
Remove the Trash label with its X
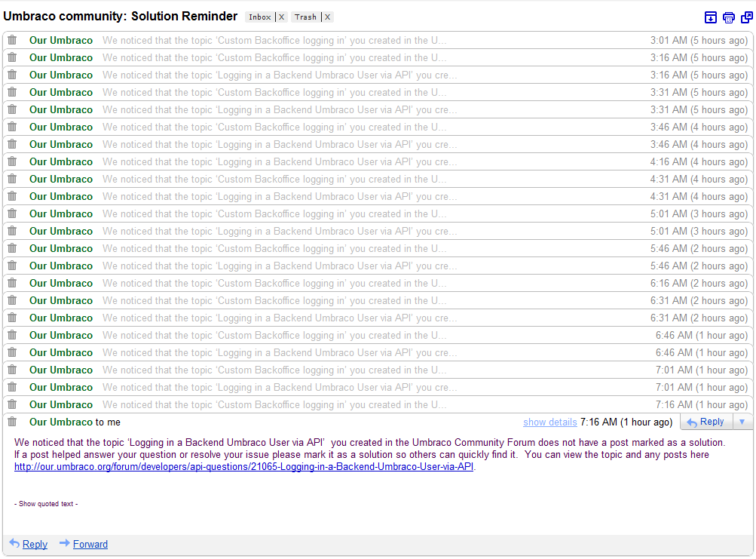tap(327, 17)
